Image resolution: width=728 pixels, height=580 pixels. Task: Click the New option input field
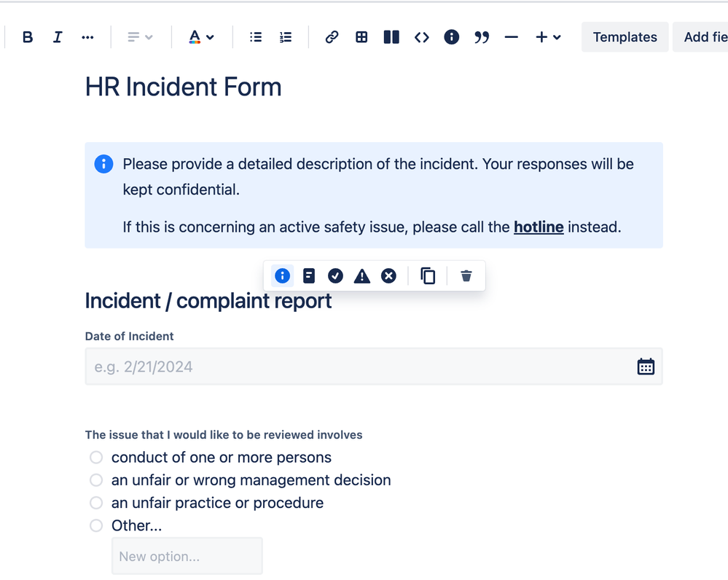tap(187, 556)
